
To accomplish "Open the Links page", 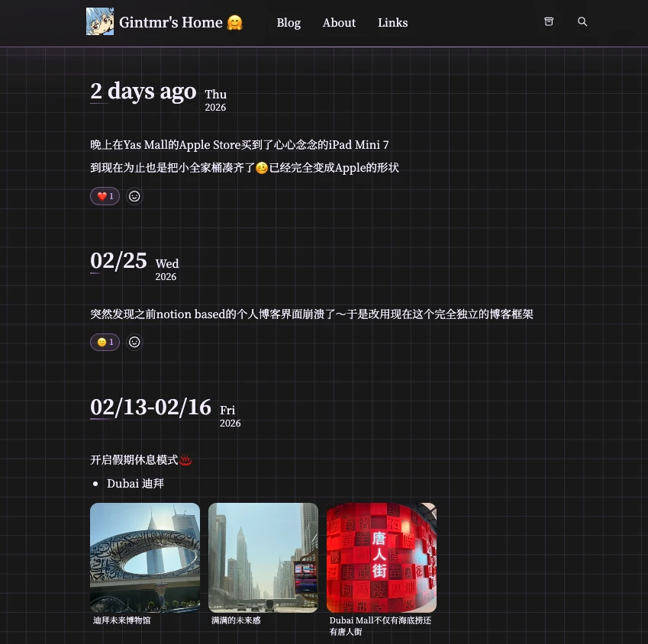I will coord(392,23).
